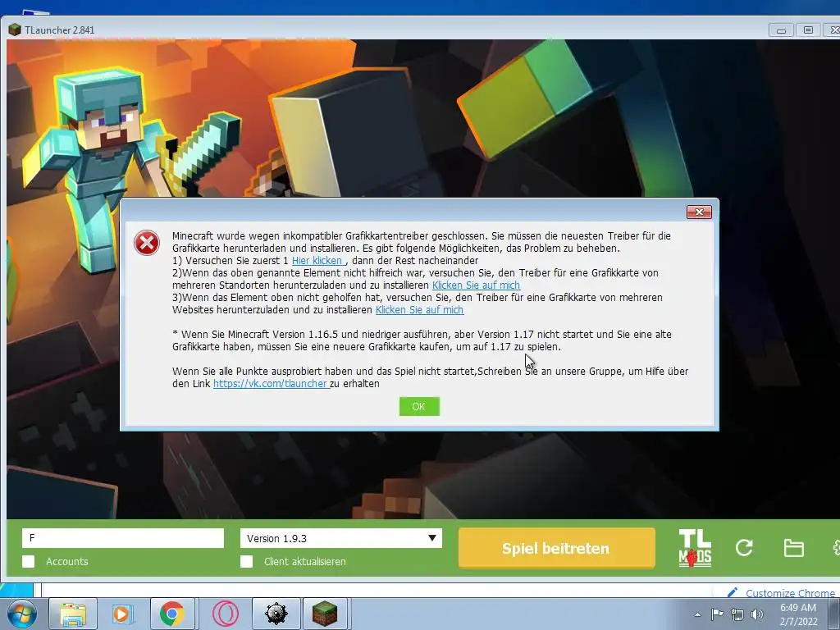840x630 pixels.
Task: Confirm the error dialog with OK
Action: (419, 407)
